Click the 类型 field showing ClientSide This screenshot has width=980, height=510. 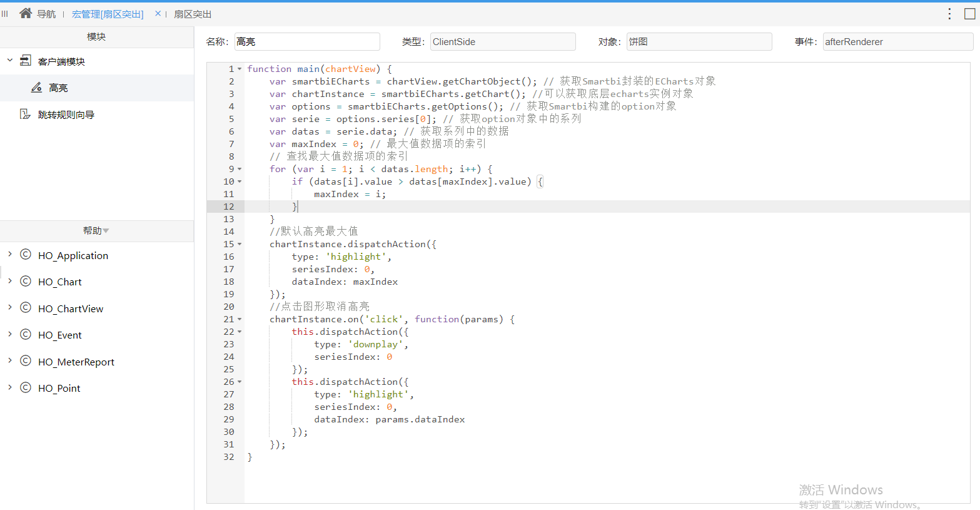point(503,42)
